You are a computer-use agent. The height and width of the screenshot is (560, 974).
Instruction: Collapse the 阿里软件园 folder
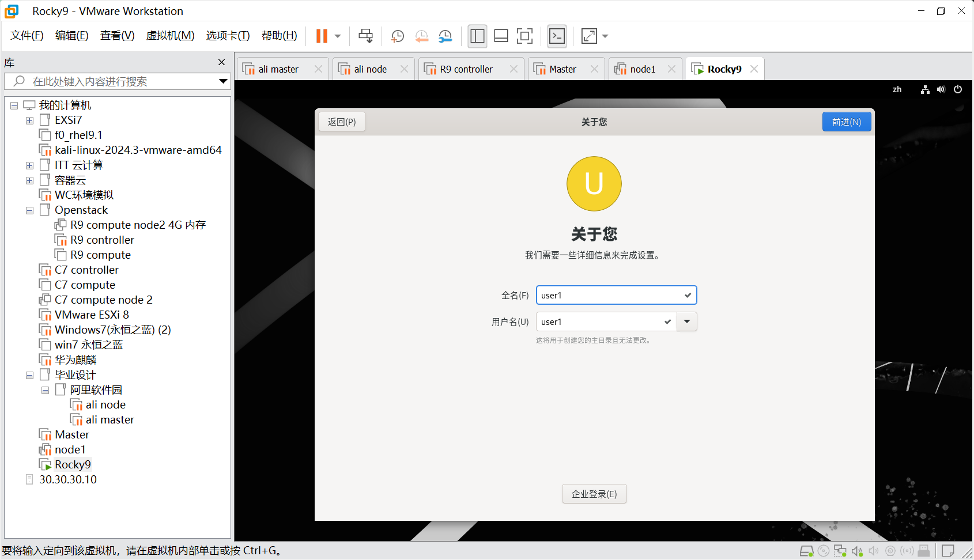click(45, 390)
